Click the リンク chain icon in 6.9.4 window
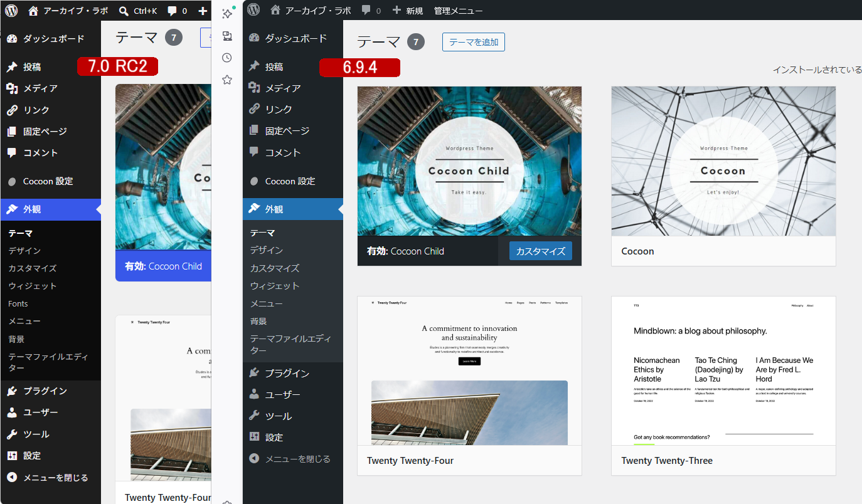This screenshot has width=862, height=504. 253,109
